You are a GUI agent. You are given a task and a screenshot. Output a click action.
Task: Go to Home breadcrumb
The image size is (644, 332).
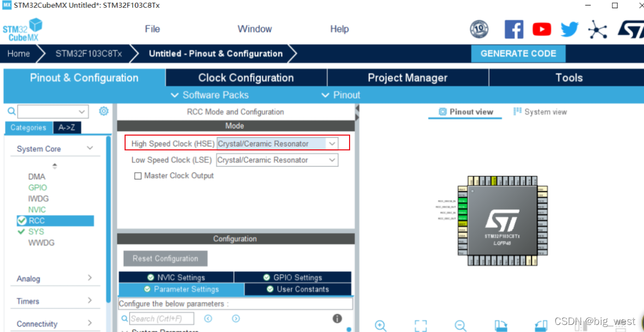pos(19,54)
